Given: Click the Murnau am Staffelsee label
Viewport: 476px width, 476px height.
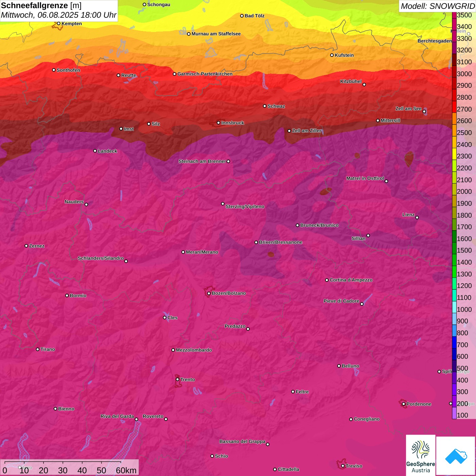Looking at the screenshot, I should [x=216, y=34].
